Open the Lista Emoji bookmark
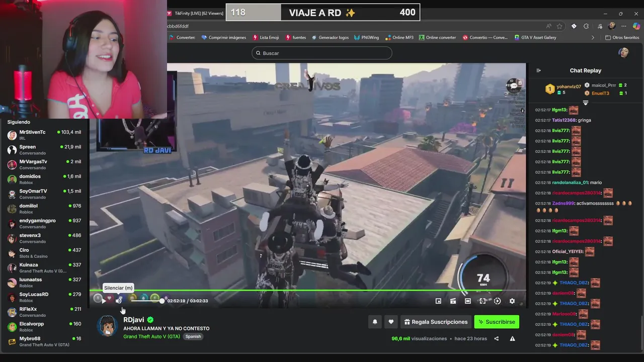644x362 pixels. coord(265,37)
